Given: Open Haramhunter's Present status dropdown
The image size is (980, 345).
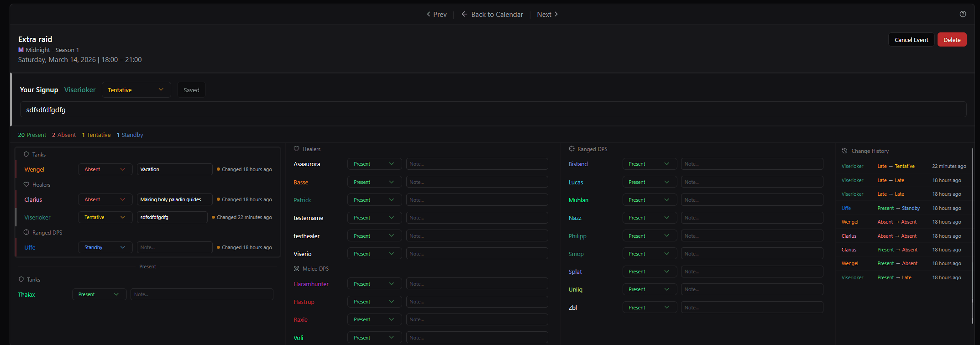Looking at the screenshot, I should 374,284.
